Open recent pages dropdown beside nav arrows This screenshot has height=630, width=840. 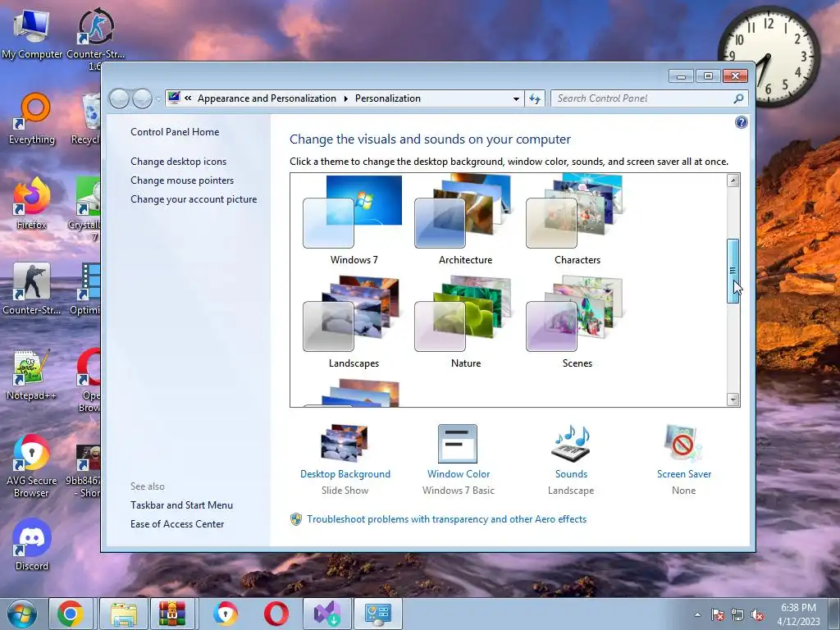pos(158,99)
